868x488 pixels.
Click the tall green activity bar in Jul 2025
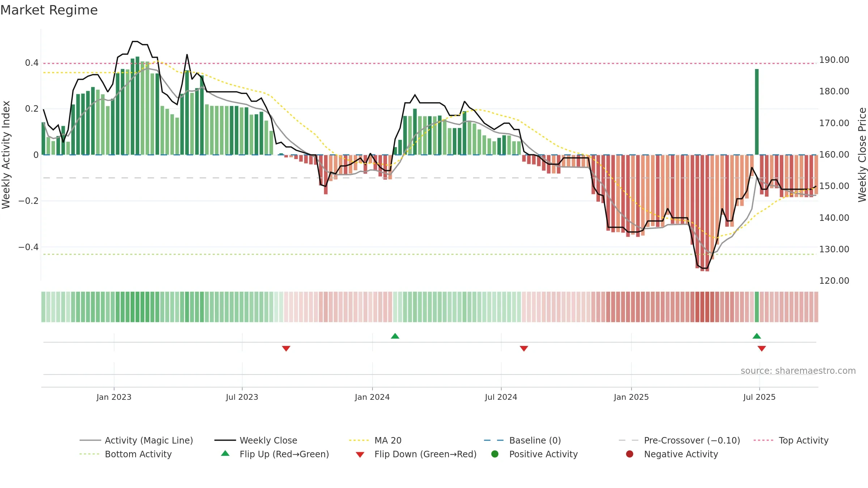point(757,112)
